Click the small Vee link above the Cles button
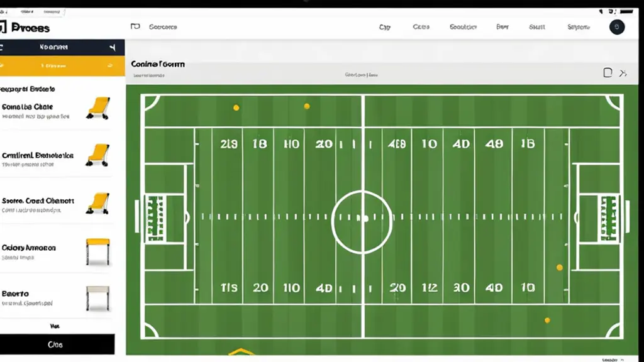Image resolution: width=644 pixels, height=362 pixels. pyautogui.click(x=55, y=326)
